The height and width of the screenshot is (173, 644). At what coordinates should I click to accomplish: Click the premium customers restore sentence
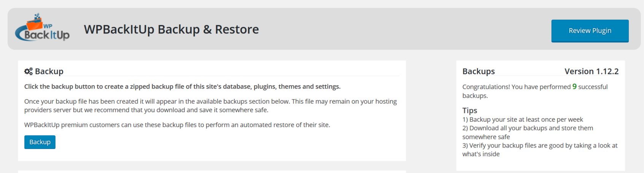pos(177,125)
